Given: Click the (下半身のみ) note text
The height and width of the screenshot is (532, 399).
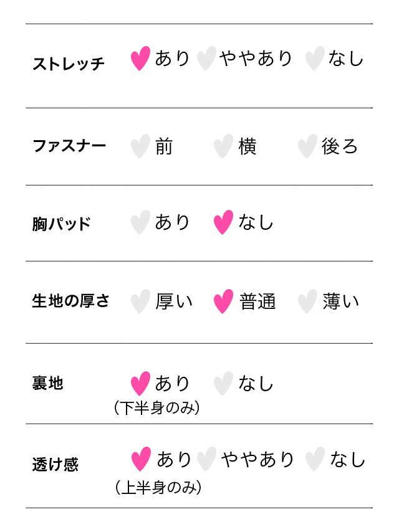Looking at the screenshot, I should point(156,409).
